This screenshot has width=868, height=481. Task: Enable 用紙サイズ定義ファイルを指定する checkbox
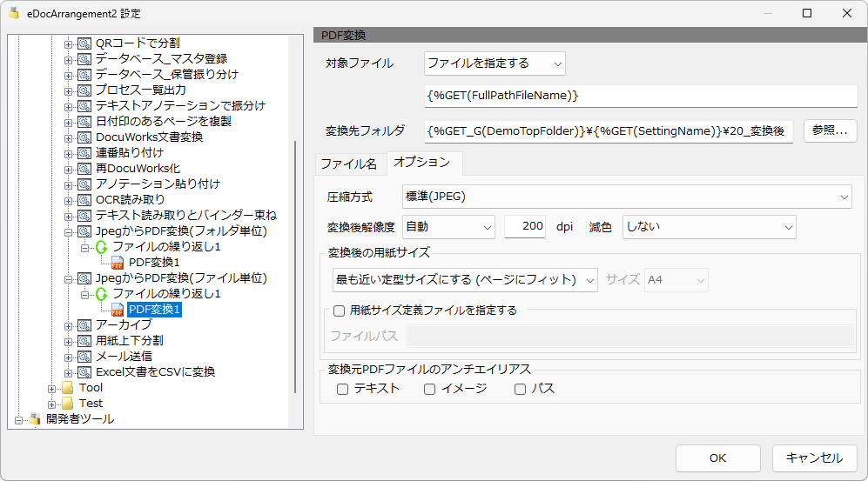339,311
